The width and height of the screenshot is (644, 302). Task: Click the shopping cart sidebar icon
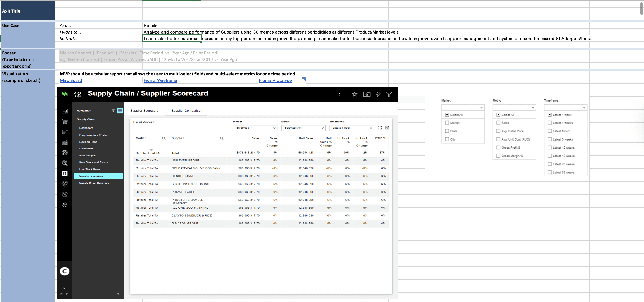pos(65,122)
